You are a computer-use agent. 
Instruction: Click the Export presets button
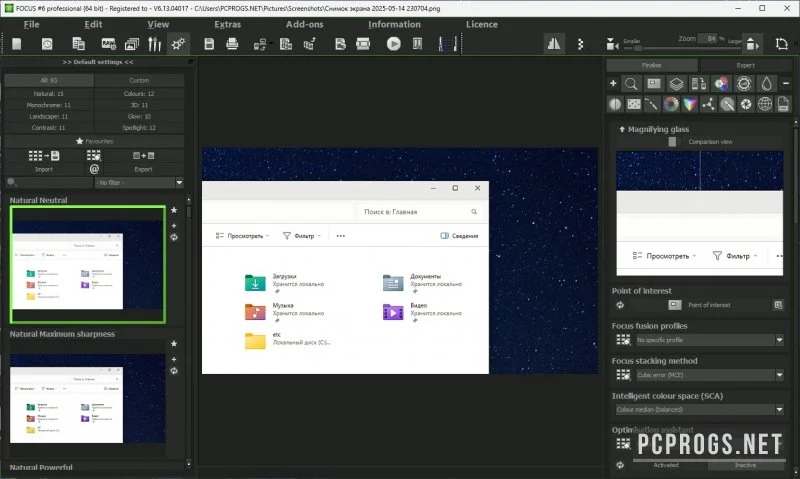[143, 161]
